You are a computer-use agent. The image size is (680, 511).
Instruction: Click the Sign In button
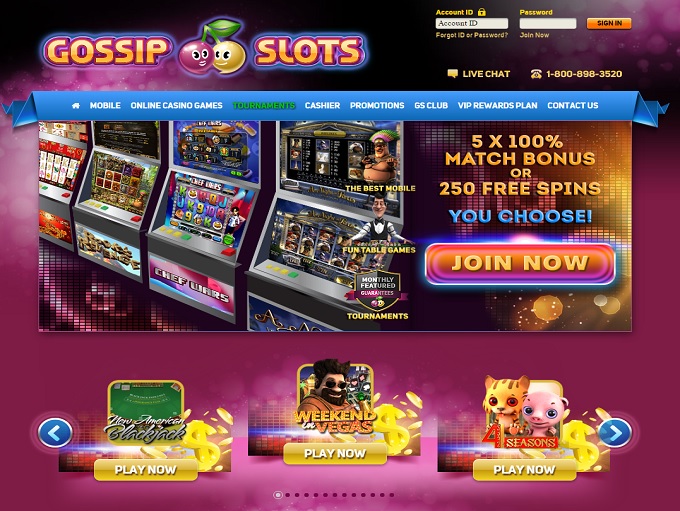click(x=609, y=23)
